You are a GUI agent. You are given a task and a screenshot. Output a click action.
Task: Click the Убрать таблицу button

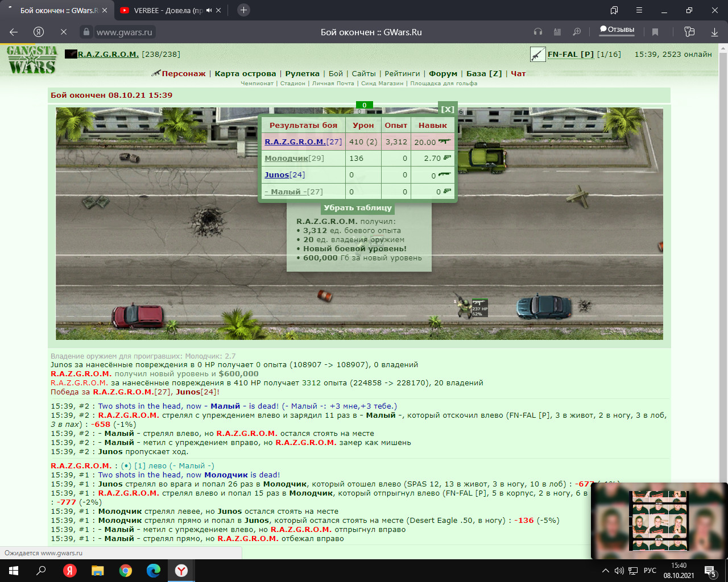coord(358,208)
